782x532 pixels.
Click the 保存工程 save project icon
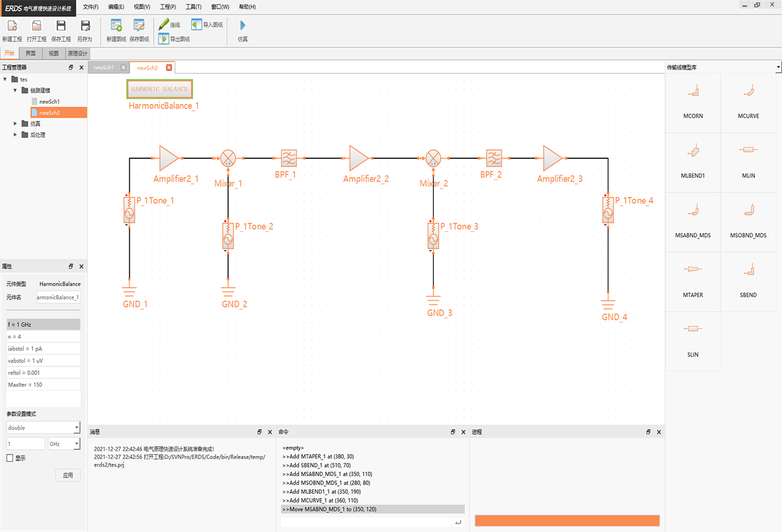tap(61, 26)
